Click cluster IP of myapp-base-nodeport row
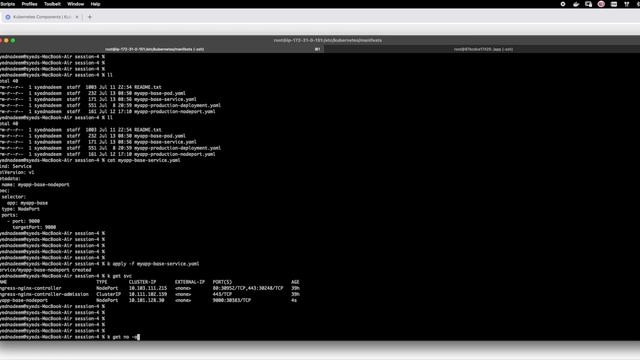The width and height of the screenshot is (640, 360). (147, 301)
